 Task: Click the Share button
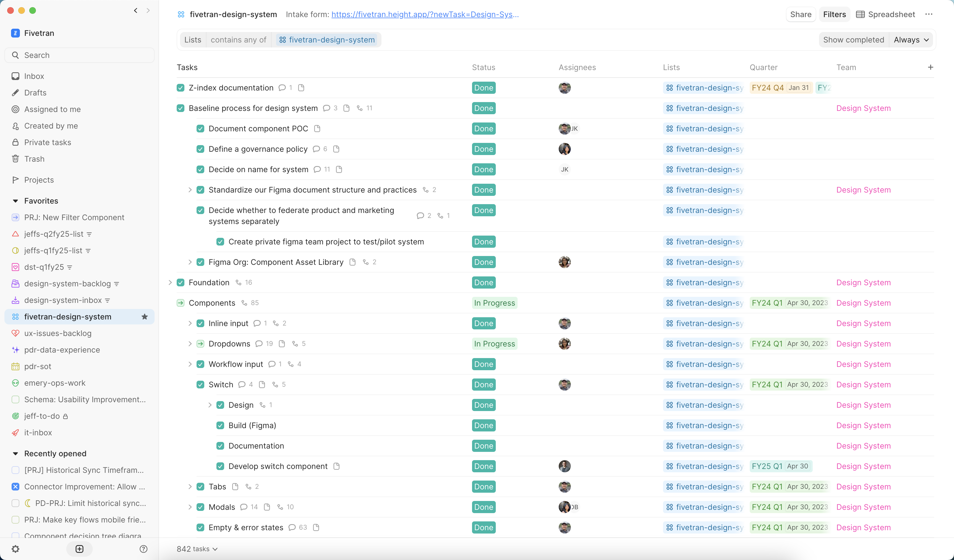(801, 14)
